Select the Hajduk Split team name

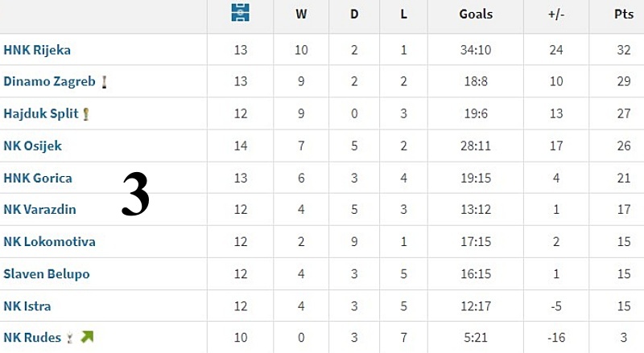click(41, 113)
